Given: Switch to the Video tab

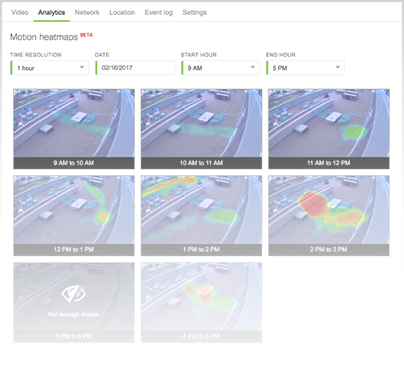Looking at the screenshot, I should click(20, 13).
